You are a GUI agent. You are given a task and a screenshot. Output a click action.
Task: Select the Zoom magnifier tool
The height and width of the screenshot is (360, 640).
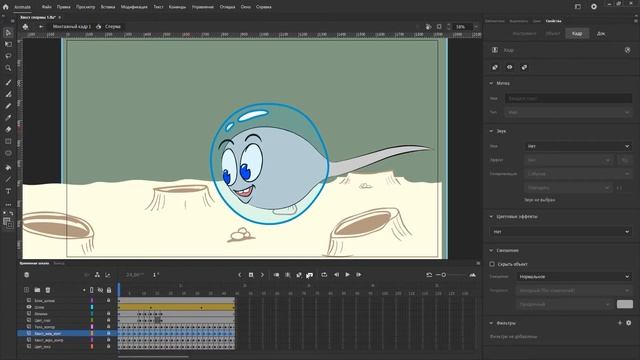pyautogui.click(x=8, y=68)
